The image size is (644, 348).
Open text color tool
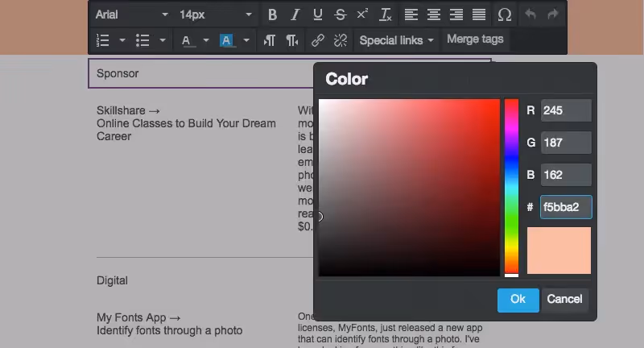tap(186, 40)
